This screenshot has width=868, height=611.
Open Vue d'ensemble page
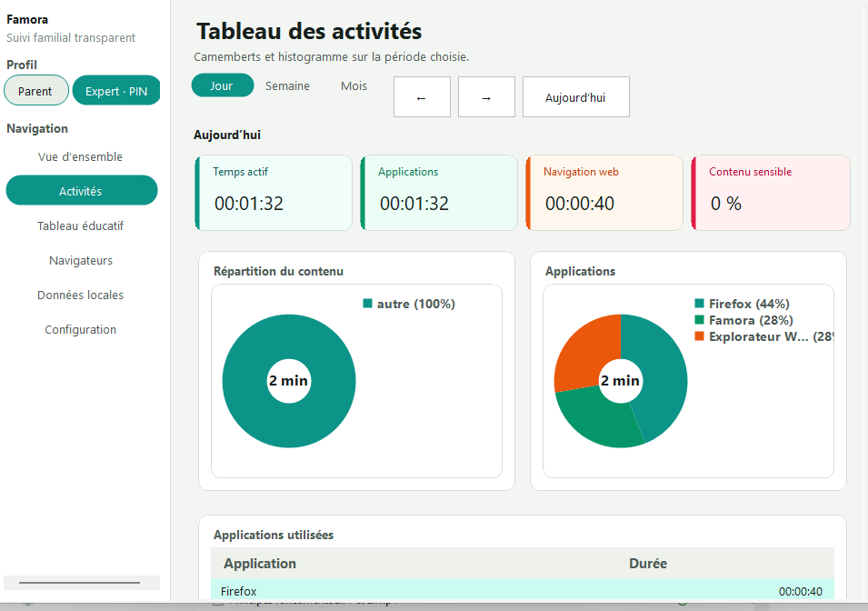(81, 156)
